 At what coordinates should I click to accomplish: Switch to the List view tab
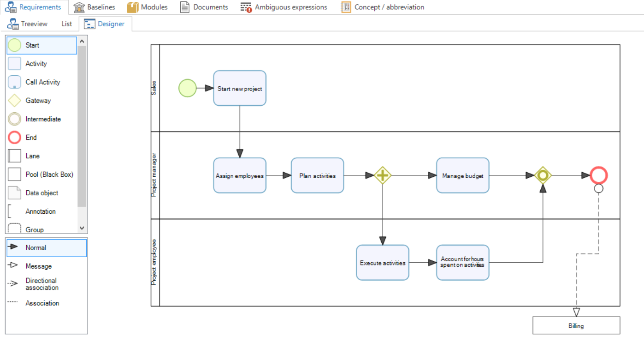click(67, 24)
